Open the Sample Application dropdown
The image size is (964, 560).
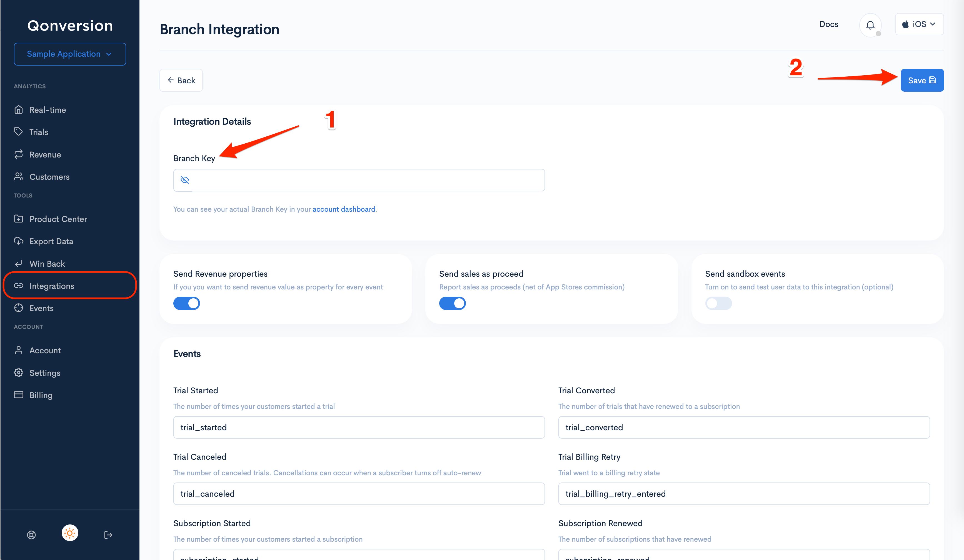click(x=70, y=54)
